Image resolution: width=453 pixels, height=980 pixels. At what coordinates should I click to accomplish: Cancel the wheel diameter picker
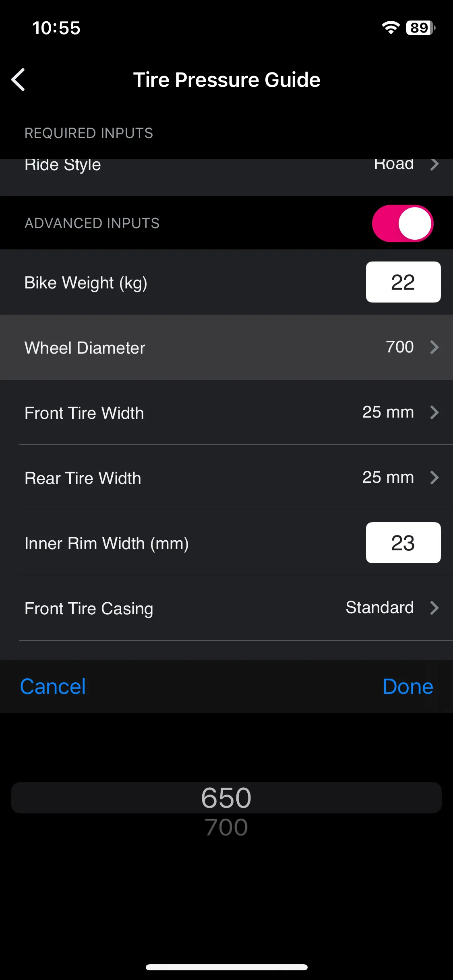click(53, 686)
